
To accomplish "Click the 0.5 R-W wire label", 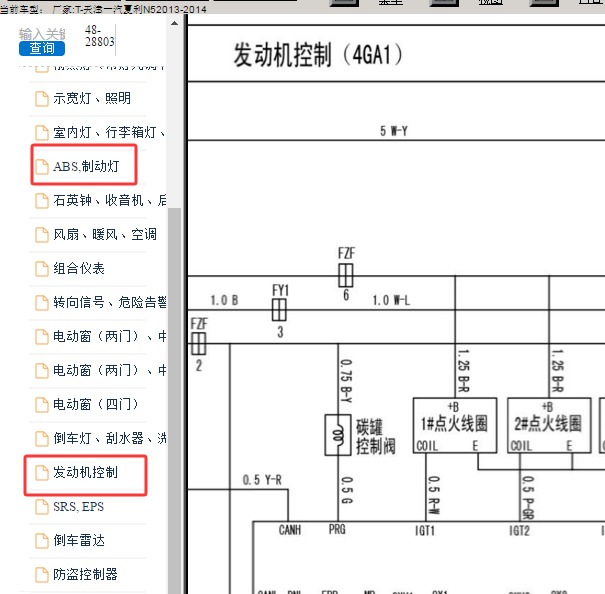I will tap(434, 495).
